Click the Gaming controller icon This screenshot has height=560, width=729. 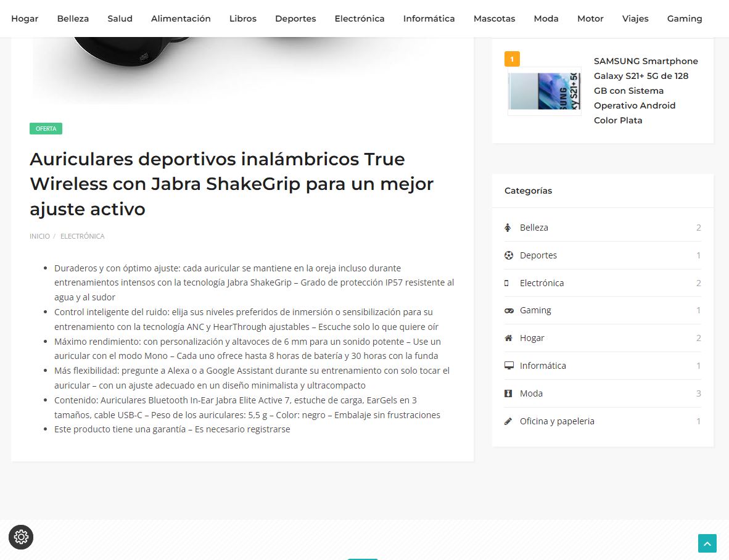(509, 310)
